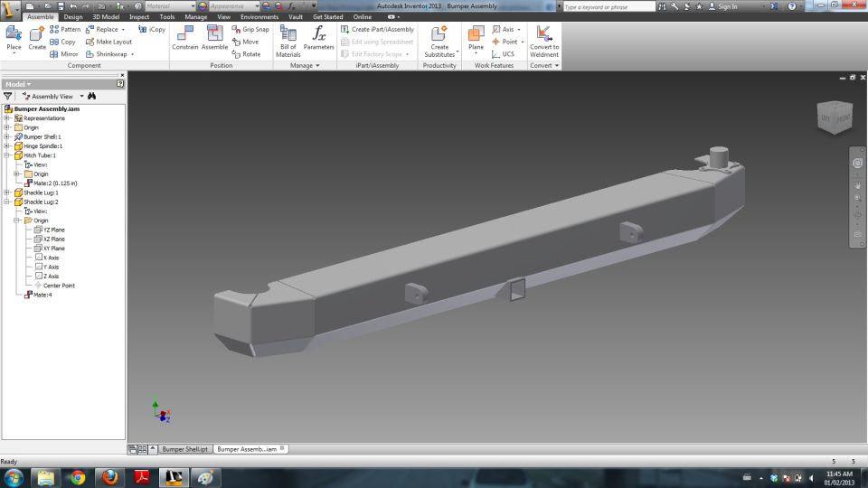
Task: Click the keyword search field
Action: pos(609,6)
